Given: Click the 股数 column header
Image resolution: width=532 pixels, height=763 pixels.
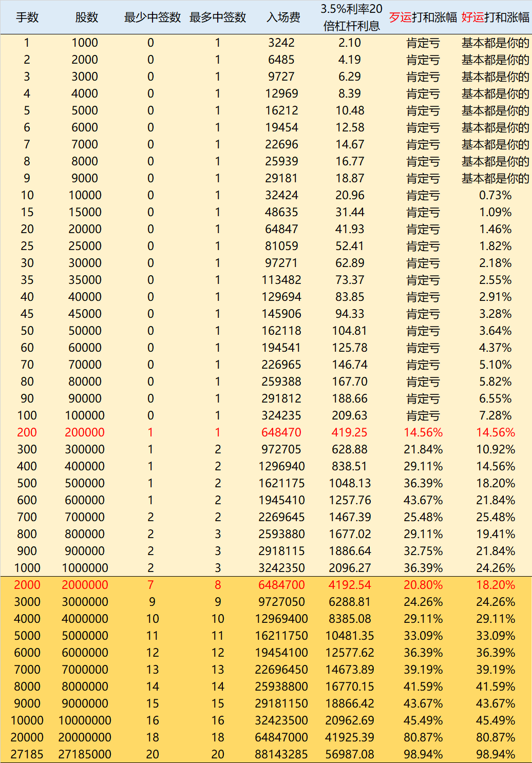Looking at the screenshot, I should 86,17.
